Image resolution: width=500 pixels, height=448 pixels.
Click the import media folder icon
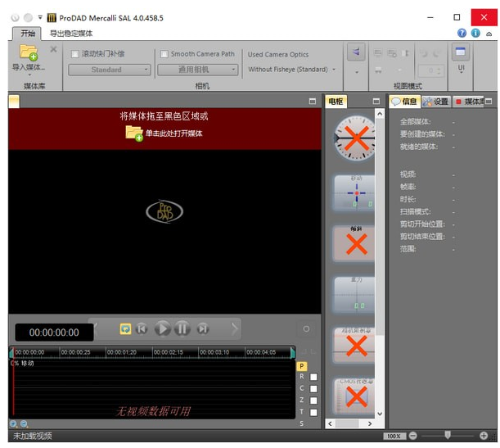[x=28, y=52]
